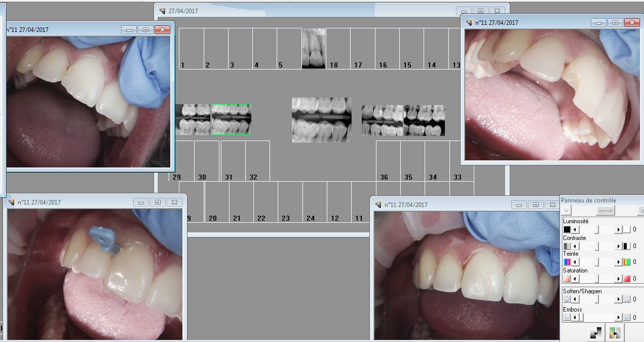The width and height of the screenshot is (644, 342).
Task: Click the Saturation slider handle
Action: click(x=597, y=279)
